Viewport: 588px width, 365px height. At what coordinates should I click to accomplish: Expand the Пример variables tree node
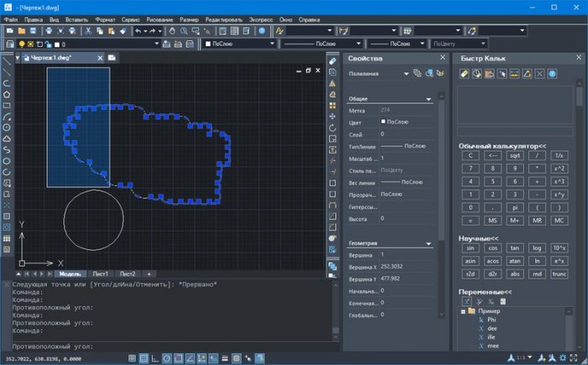click(462, 311)
